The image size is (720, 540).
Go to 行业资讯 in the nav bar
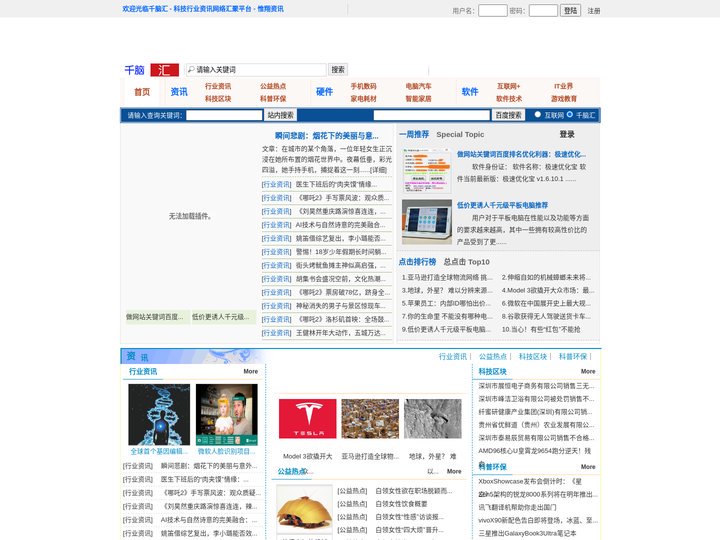[218, 86]
